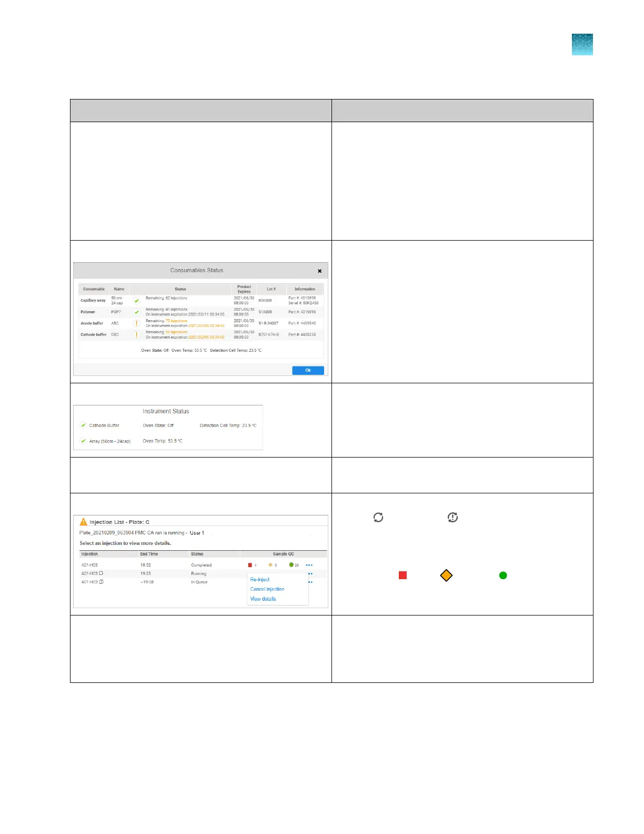Click the Ok button in Consumables Status

[308, 370]
